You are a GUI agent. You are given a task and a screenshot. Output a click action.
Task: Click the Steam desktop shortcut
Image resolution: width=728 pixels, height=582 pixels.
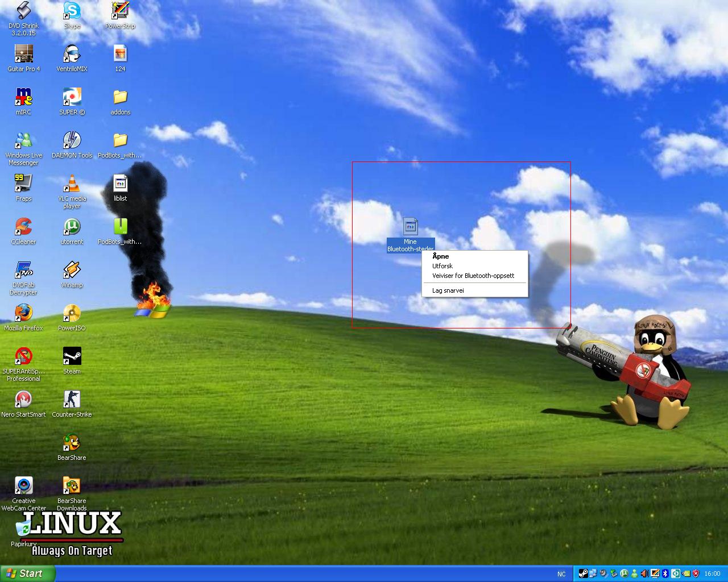(72, 360)
